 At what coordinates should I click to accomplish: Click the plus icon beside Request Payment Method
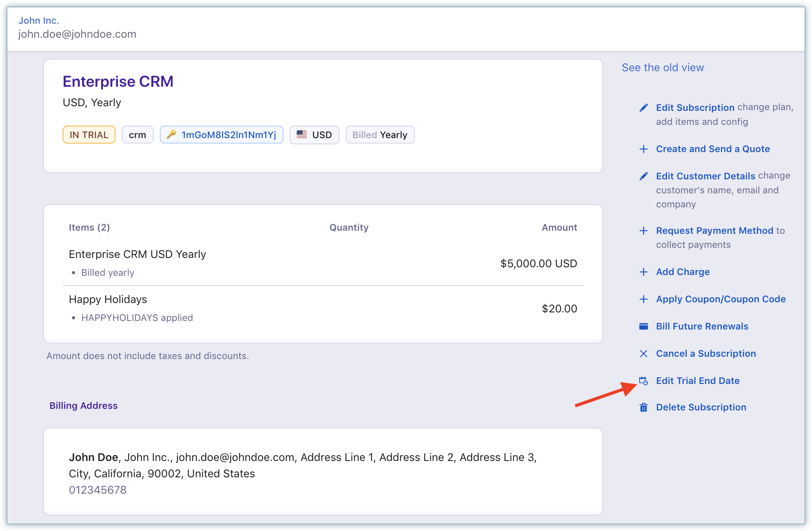(644, 231)
